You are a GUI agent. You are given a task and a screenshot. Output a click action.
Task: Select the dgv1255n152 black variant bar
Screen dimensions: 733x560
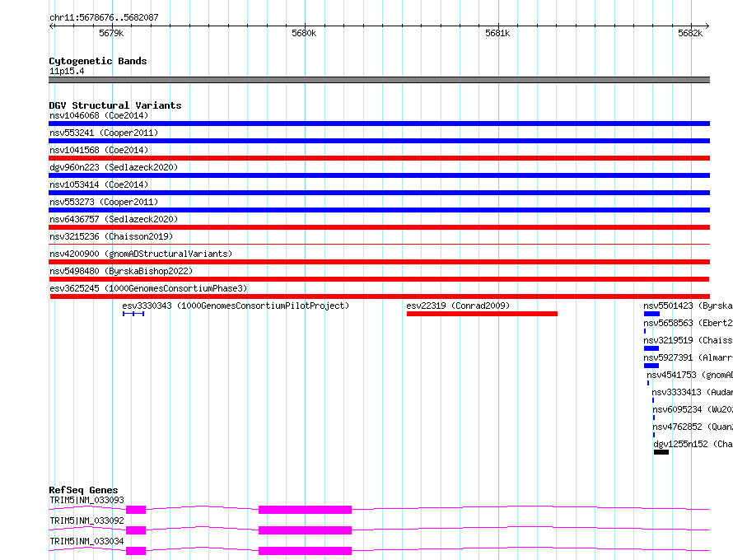pyautogui.click(x=661, y=452)
